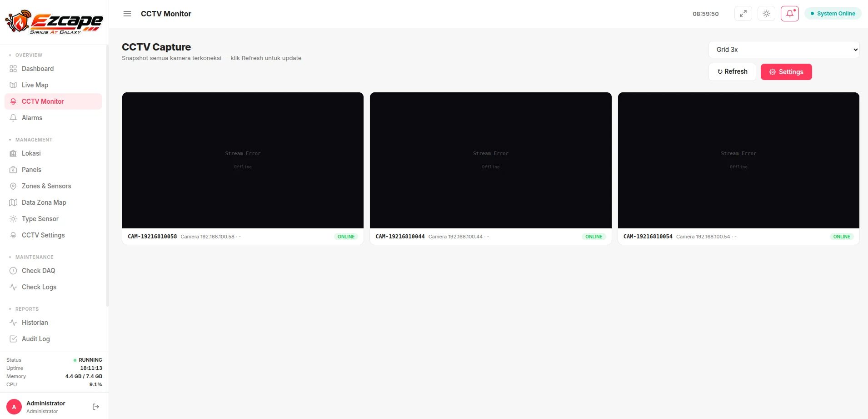Go to Live Map page
Image resolution: width=868 pixels, height=419 pixels.
click(x=53, y=85)
